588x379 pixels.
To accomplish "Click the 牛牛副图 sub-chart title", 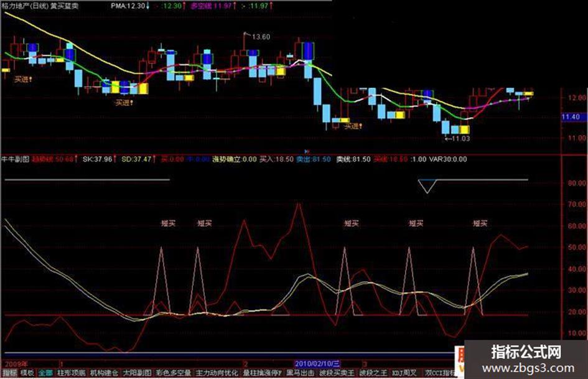I will [16, 159].
